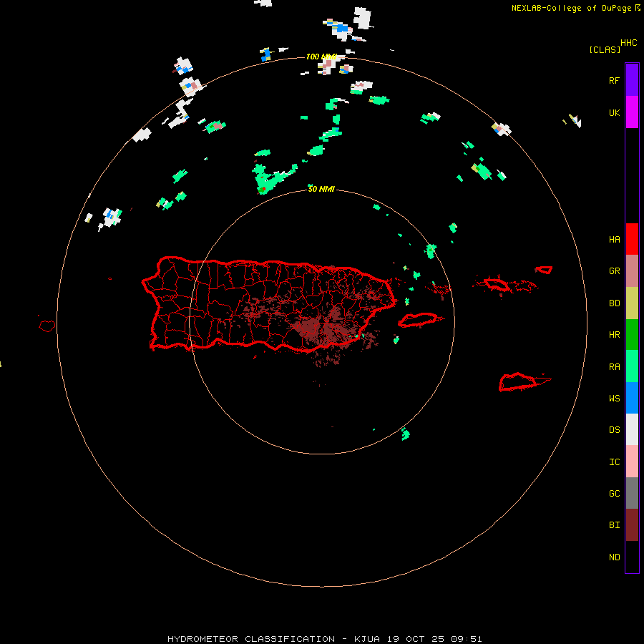Click the GC legend label
Screen dimensions: 644x644
(614, 494)
